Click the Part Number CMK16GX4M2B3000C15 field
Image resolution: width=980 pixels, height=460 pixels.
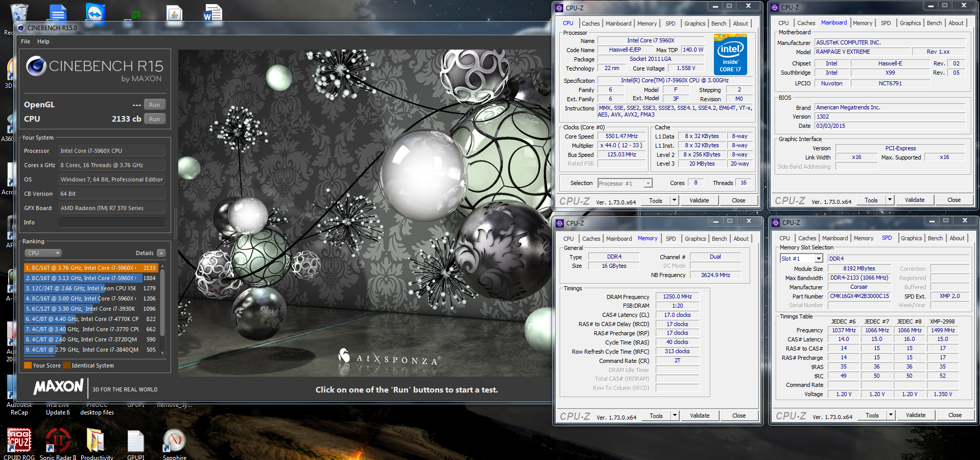point(859,296)
